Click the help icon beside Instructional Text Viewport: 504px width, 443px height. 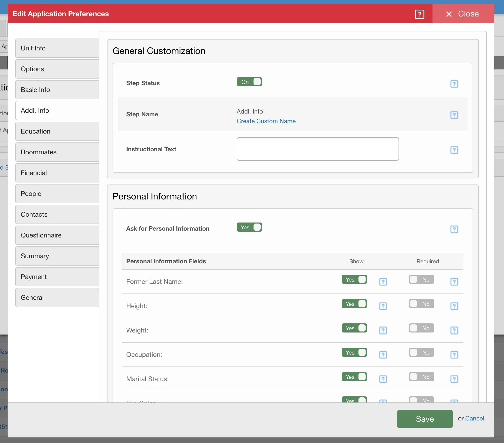(454, 150)
